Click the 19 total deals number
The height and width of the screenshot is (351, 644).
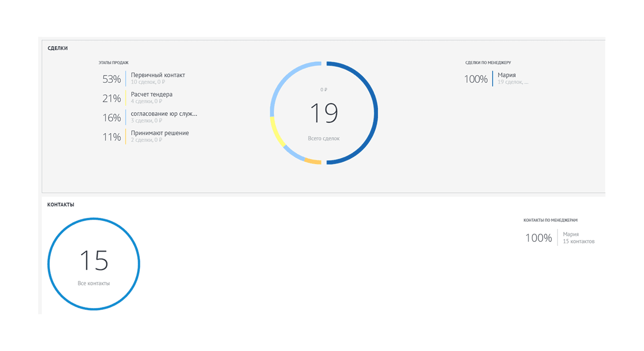(x=324, y=114)
